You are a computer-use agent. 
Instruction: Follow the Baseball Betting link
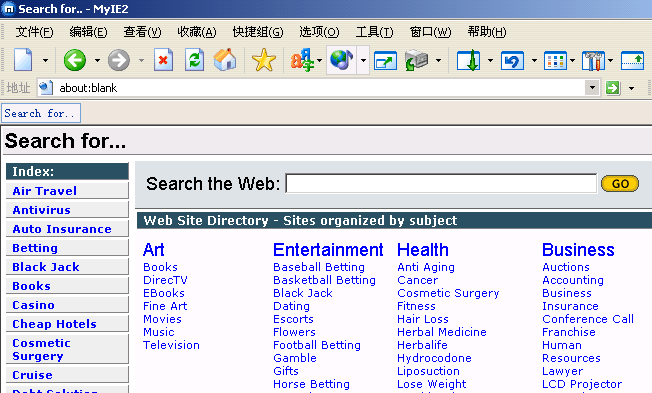click(x=319, y=267)
